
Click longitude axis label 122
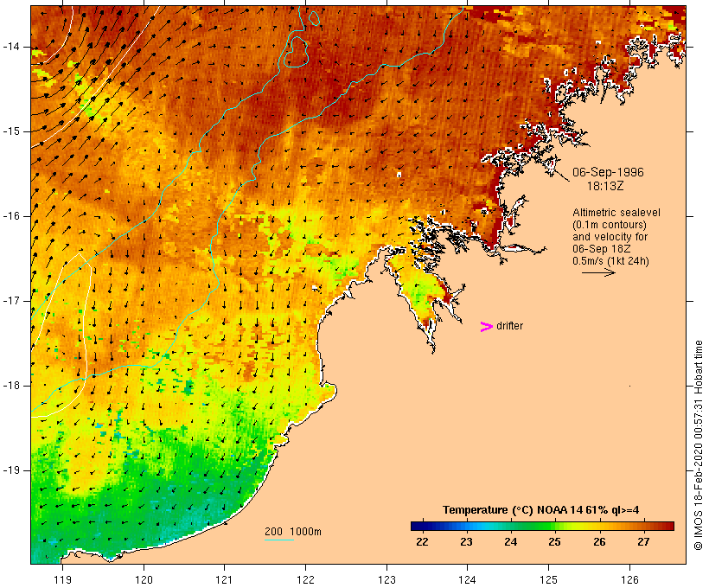point(306,579)
